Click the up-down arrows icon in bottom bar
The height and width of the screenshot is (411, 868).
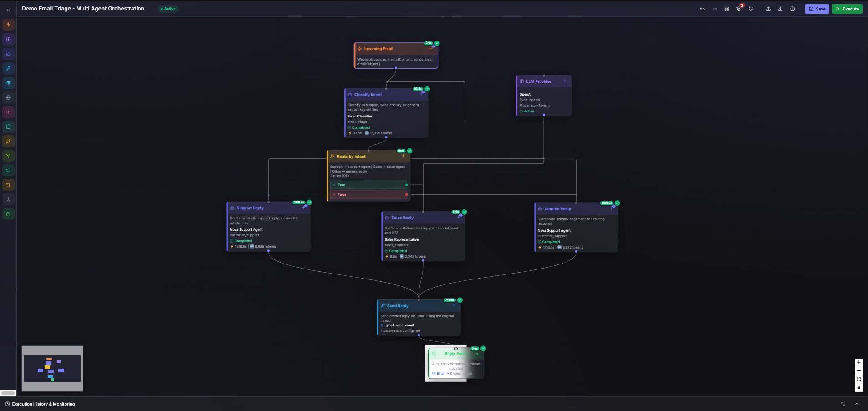pos(843,404)
